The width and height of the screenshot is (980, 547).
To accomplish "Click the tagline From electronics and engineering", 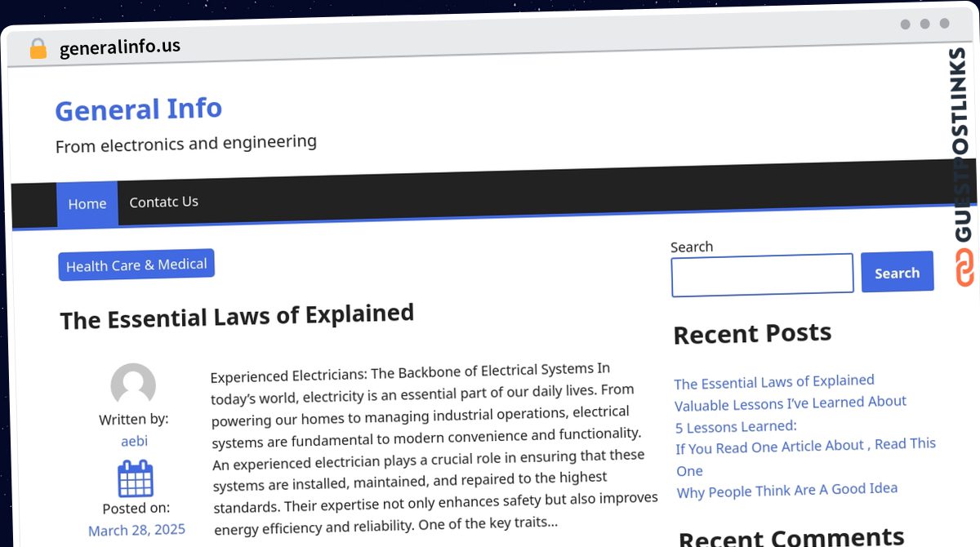I will [186, 144].
